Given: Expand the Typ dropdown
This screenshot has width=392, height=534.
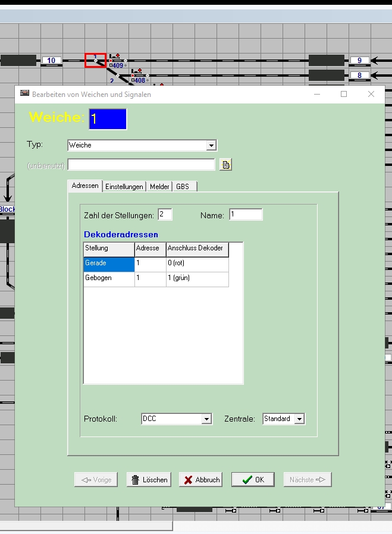Looking at the screenshot, I should pyautogui.click(x=211, y=145).
